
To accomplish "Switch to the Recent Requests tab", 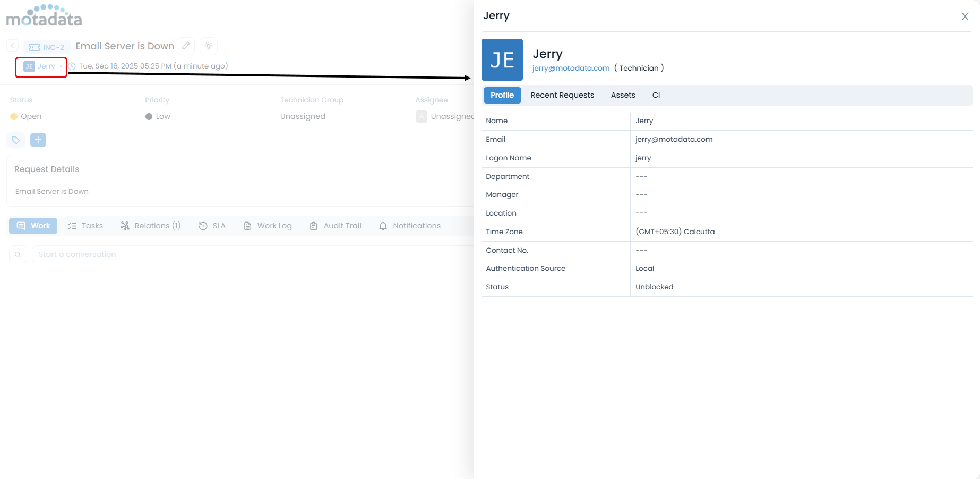I will click(562, 96).
